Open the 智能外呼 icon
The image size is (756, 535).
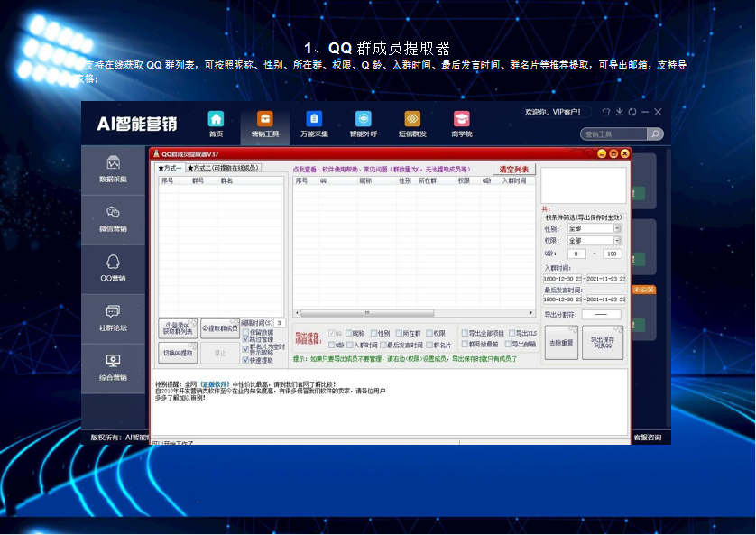(x=363, y=119)
